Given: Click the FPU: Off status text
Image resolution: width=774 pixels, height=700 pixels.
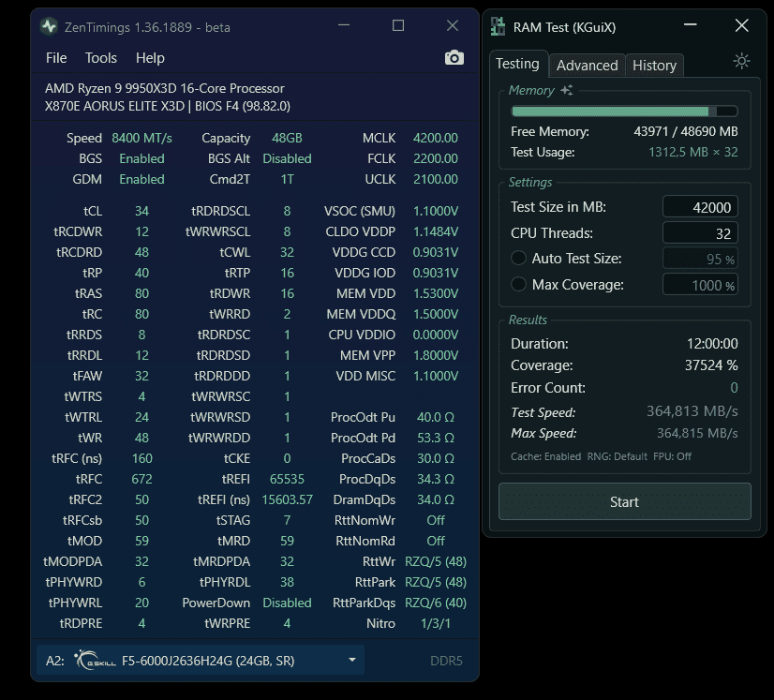Looking at the screenshot, I should pyautogui.click(x=672, y=456).
